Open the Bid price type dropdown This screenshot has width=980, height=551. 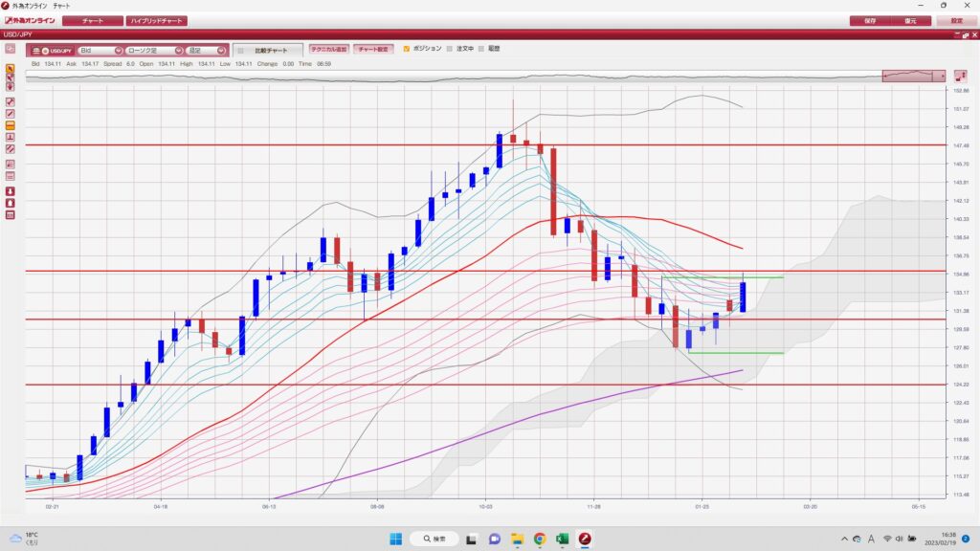coord(100,50)
